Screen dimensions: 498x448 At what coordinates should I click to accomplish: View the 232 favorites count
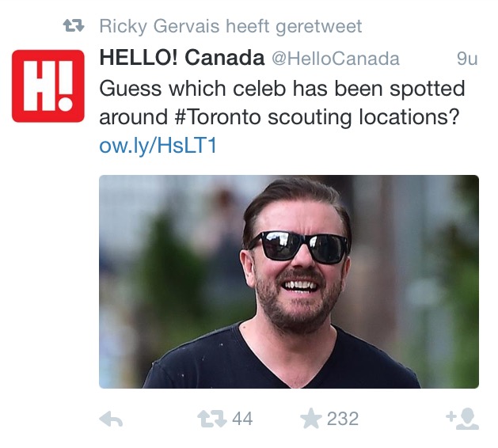pyautogui.click(x=342, y=419)
